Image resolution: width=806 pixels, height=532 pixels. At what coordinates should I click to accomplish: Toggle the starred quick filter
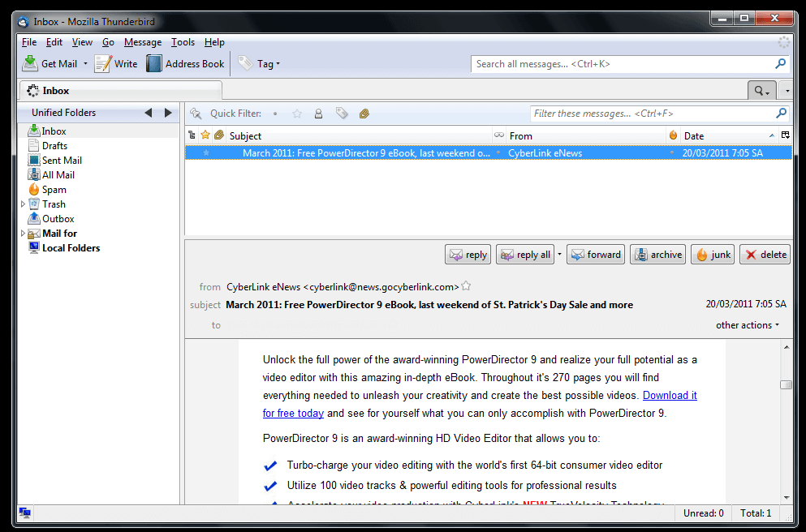[297, 114]
